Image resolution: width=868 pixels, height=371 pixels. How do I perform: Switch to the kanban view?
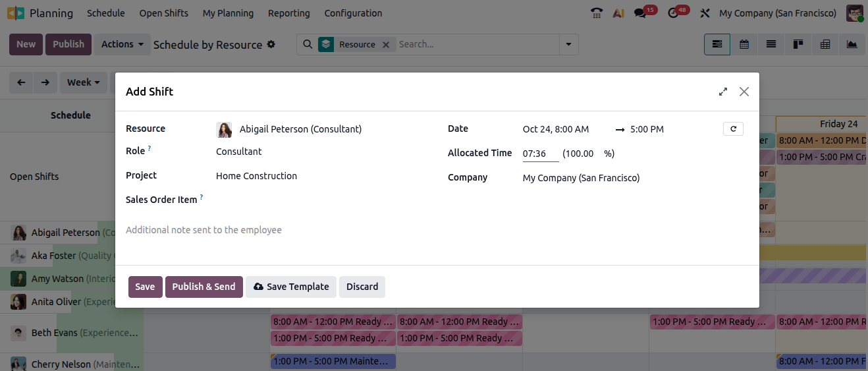(x=798, y=44)
